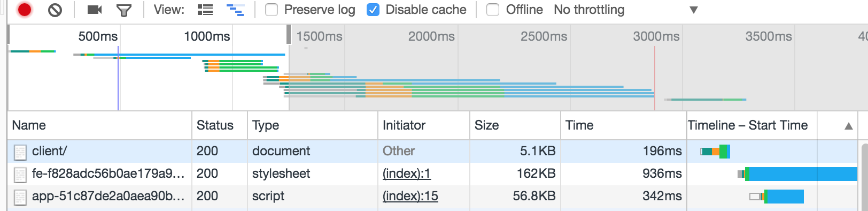Click the stylesheet row file icon
This screenshot has height=211, width=868.
click(x=20, y=175)
